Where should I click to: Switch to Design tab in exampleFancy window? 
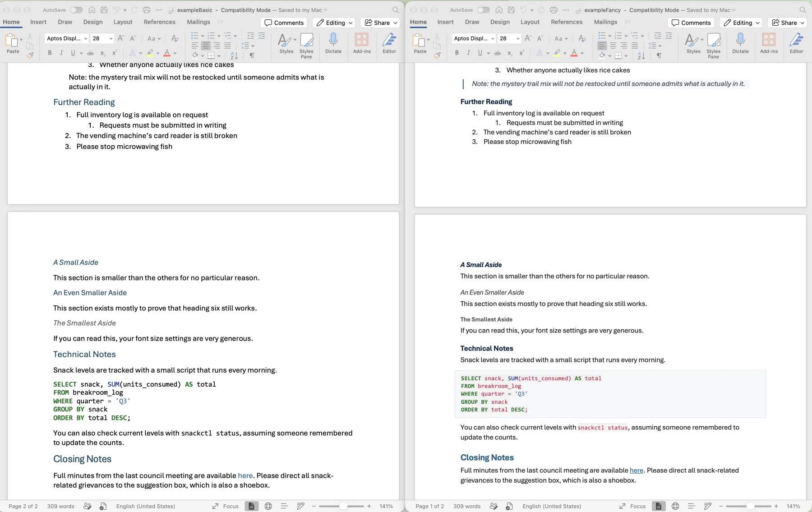[500, 22]
